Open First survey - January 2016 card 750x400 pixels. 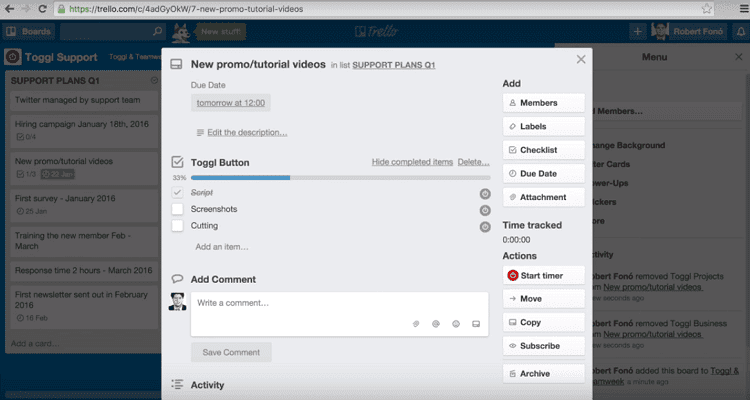[x=84, y=204]
